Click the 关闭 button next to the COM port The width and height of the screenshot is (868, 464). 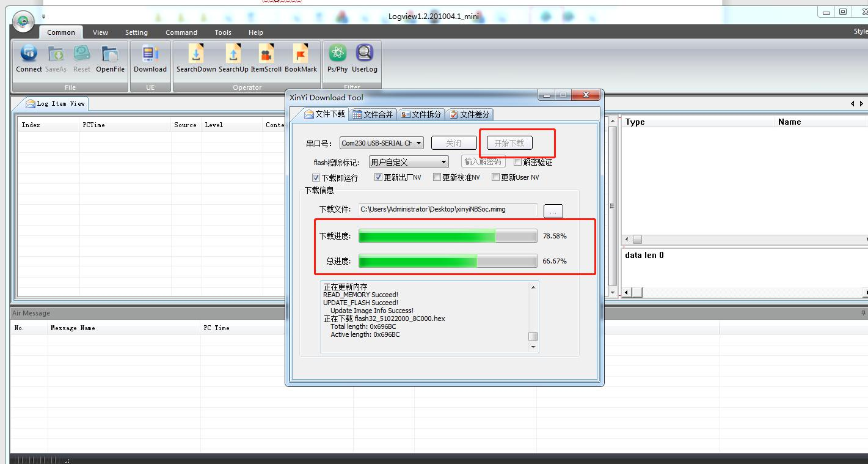point(453,143)
